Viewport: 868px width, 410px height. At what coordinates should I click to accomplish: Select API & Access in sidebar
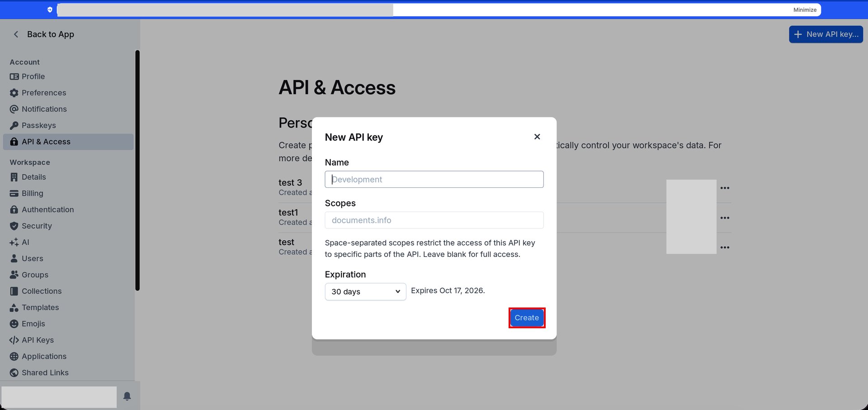coord(68,142)
